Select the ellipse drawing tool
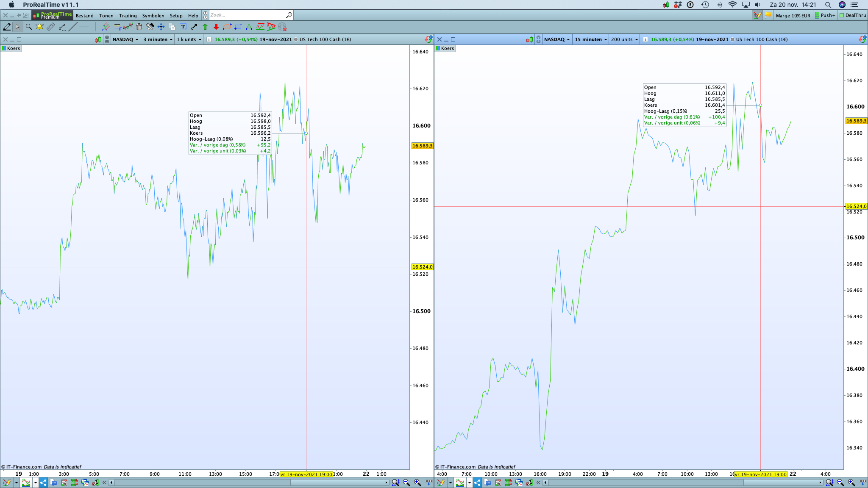This screenshot has width=868, height=488. 227,27
